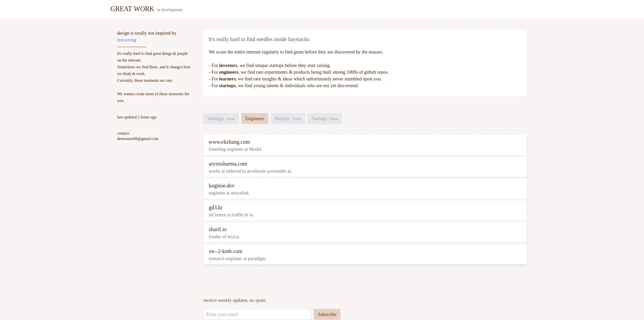This screenshot has height=320, width=644.
Task: Click the sharif.io entry
Action: pyautogui.click(x=217, y=229)
